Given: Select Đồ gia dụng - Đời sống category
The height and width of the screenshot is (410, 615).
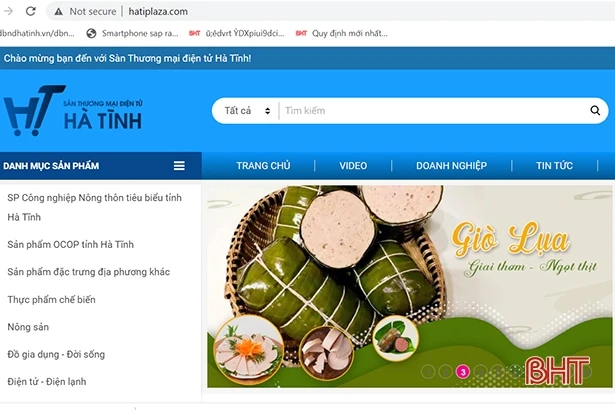Looking at the screenshot, I should pos(56,354).
